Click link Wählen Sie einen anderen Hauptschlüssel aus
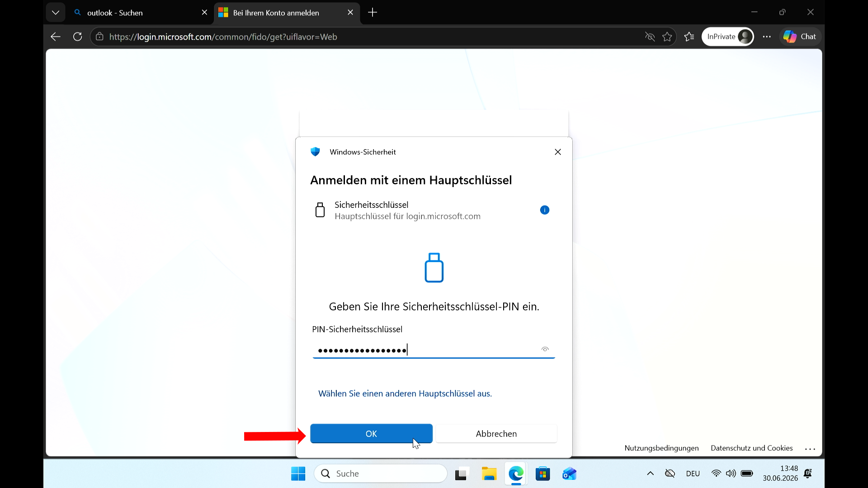 (x=405, y=394)
